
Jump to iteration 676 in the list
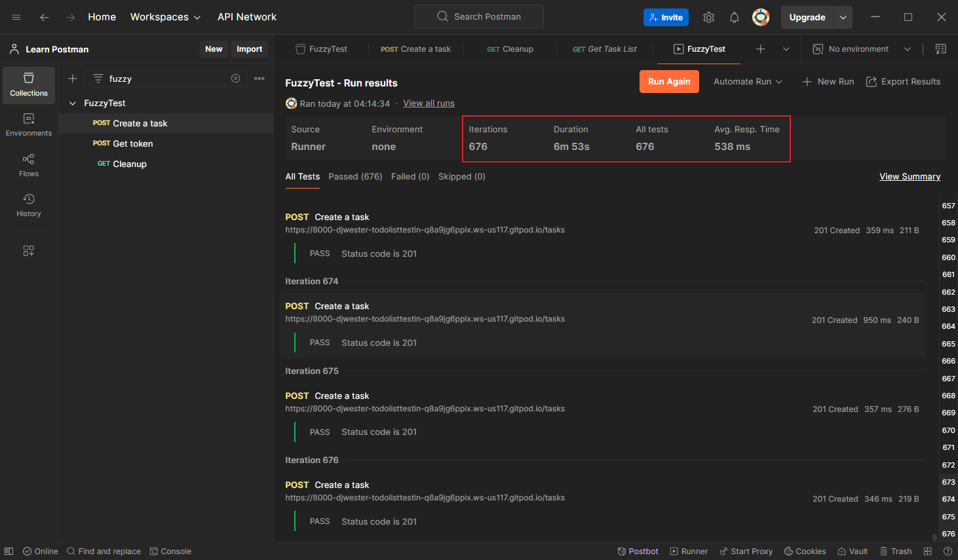948,534
